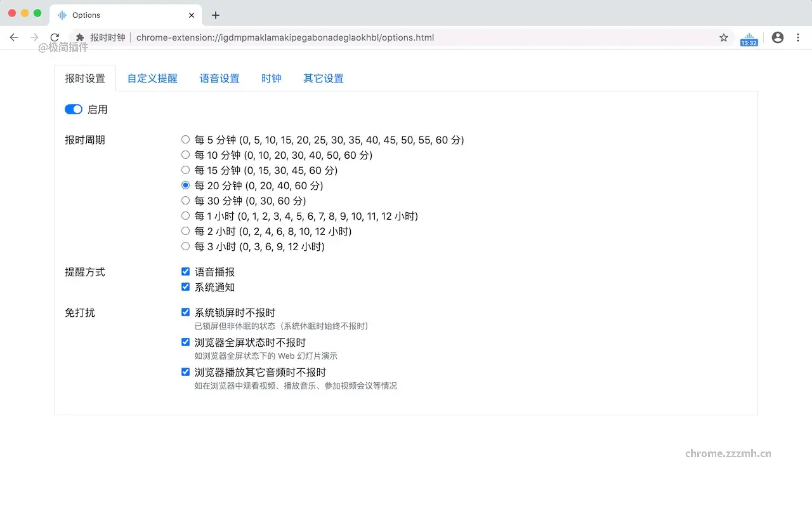812x508 pixels.
Task: Turn off the 启用 toggle switch
Action: tap(73, 109)
